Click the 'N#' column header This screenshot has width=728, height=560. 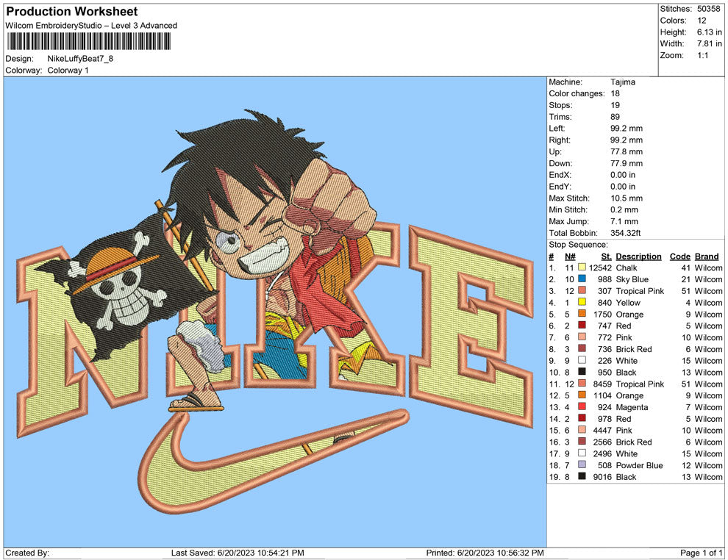[570, 256]
